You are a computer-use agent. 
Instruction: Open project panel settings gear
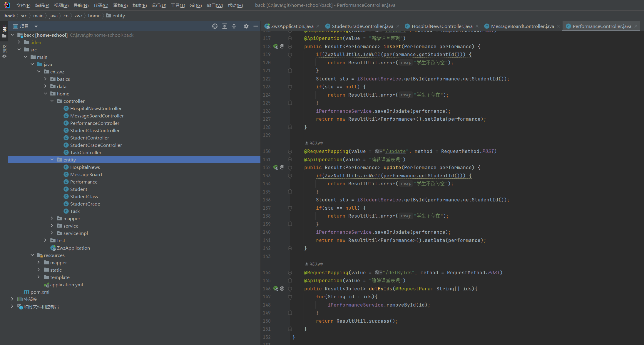(246, 26)
